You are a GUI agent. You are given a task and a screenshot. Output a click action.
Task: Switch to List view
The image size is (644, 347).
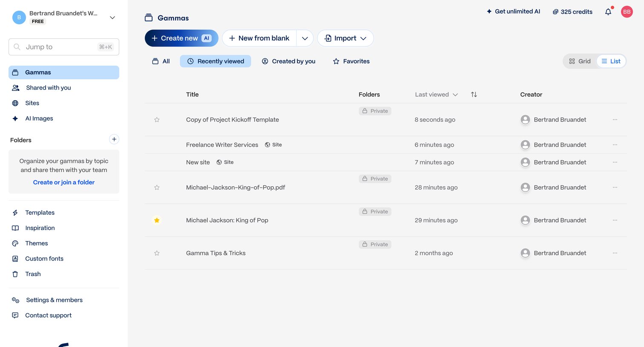tap(611, 61)
